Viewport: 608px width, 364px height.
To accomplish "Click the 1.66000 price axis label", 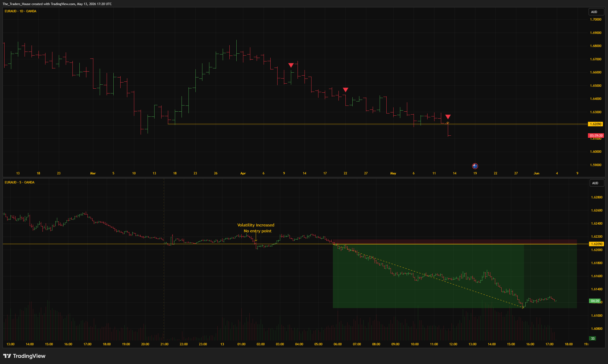I will pos(596,72).
